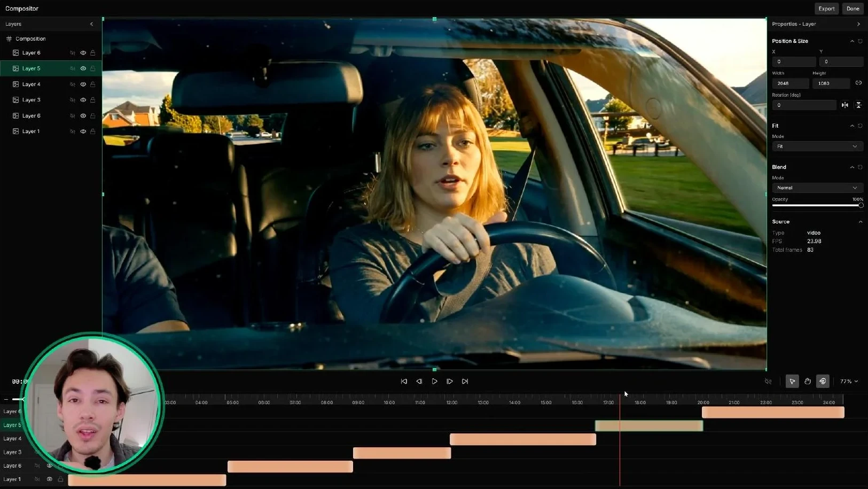Collapse the Fit section

852,126
